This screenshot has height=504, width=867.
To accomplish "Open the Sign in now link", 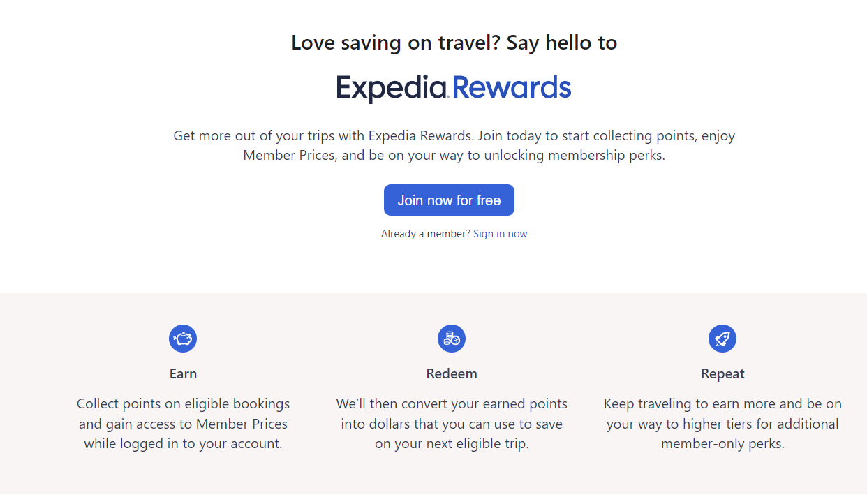I will click(500, 234).
